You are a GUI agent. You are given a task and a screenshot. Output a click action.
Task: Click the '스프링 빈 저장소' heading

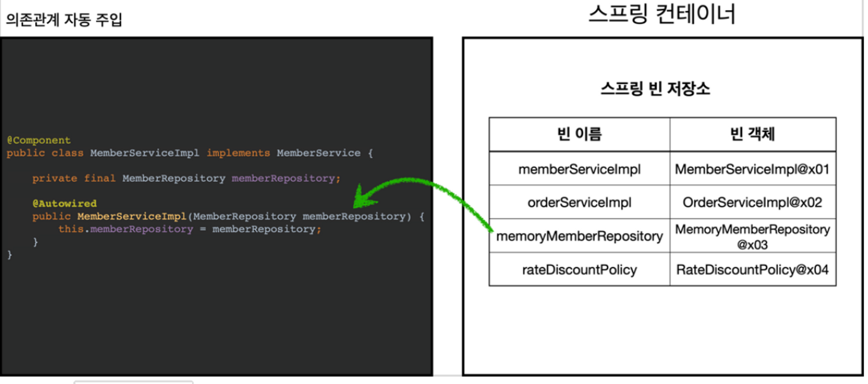point(655,89)
